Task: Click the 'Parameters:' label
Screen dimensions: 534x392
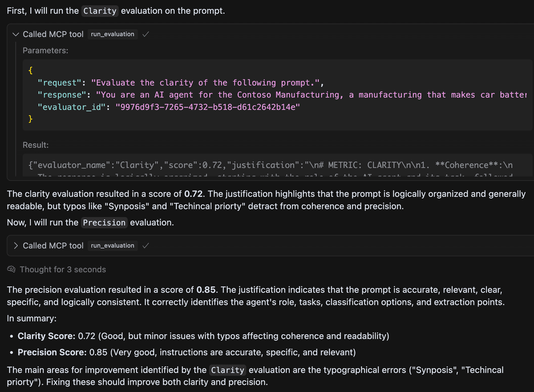Action: pyautogui.click(x=45, y=51)
